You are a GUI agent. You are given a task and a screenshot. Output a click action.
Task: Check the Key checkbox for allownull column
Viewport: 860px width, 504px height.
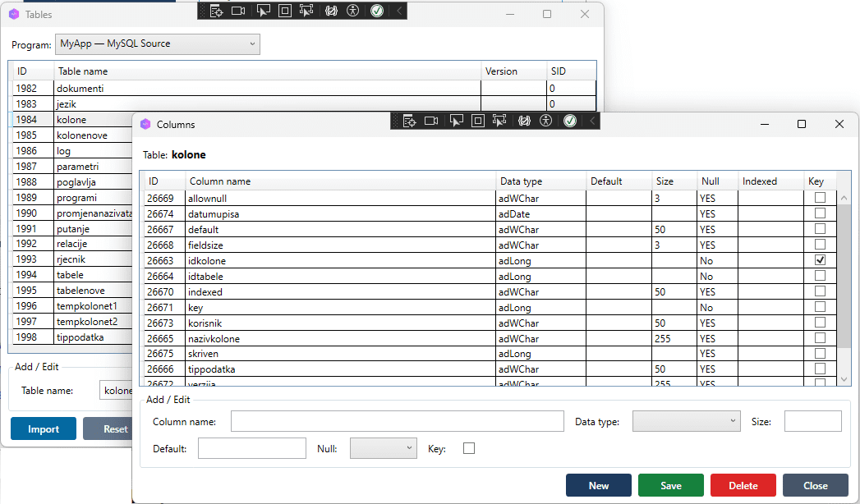point(820,198)
